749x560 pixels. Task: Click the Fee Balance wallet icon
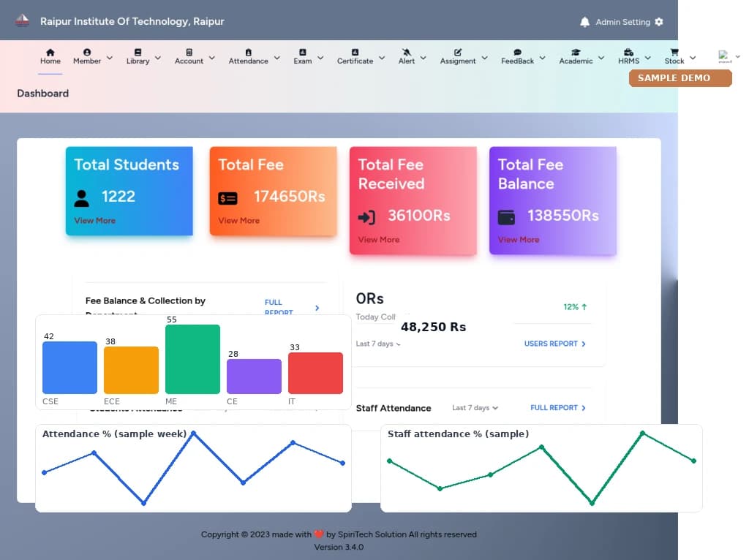click(506, 217)
